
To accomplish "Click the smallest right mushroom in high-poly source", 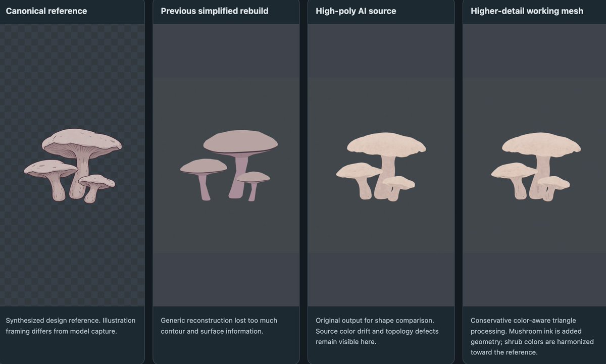I will [x=399, y=187].
